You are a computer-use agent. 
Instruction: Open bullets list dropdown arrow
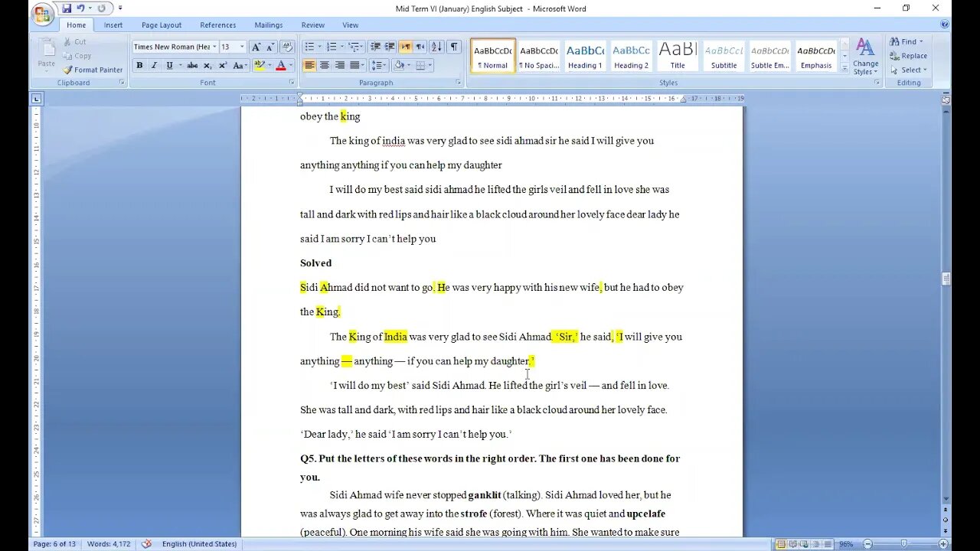[319, 47]
